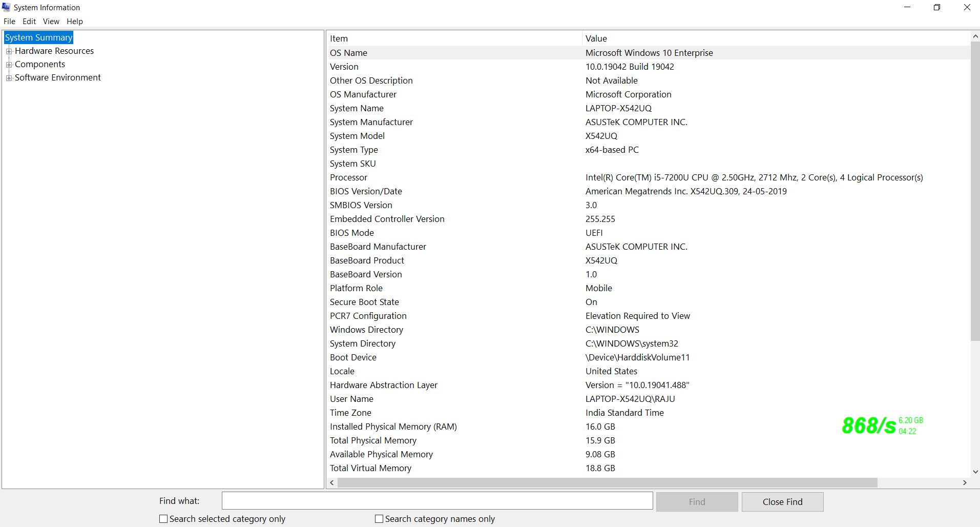The image size is (980, 527).
Task: Select the BaseBoard Version row
Action: tap(648, 274)
